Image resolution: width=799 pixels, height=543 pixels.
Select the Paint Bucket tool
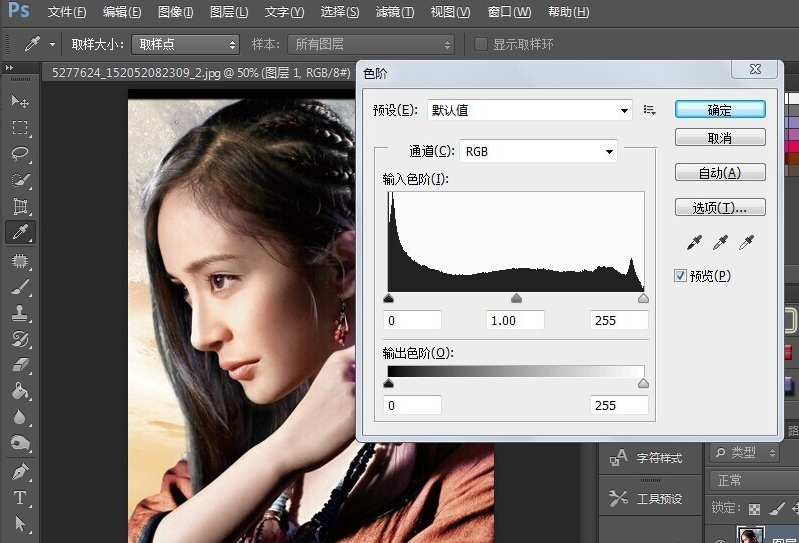(x=20, y=391)
